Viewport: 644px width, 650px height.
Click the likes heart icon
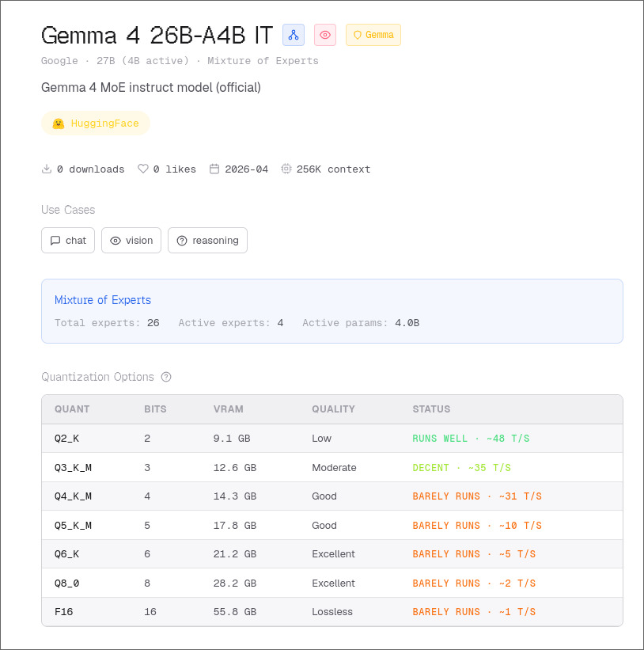click(x=143, y=169)
